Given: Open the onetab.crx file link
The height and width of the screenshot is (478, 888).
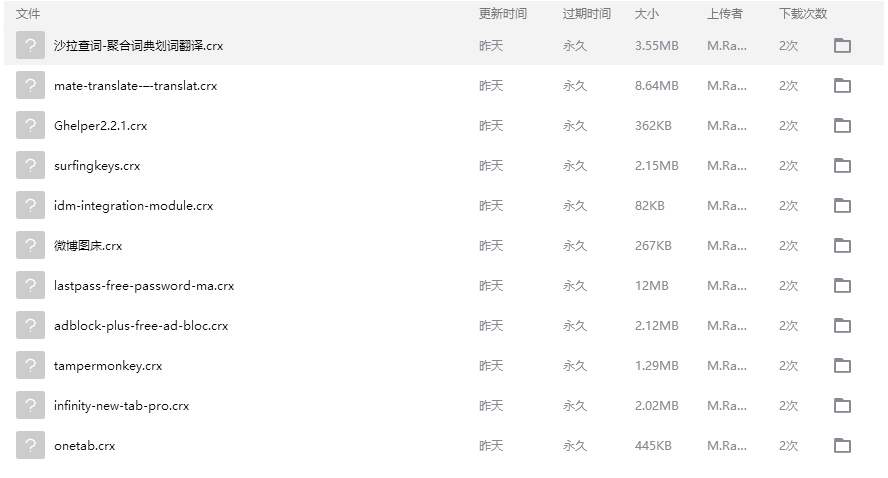Looking at the screenshot, I should (x=85, y=446).
